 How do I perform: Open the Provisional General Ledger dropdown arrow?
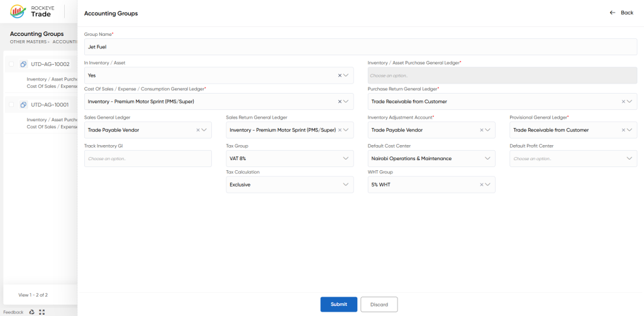pyautogui.click(x=629, y=130)
